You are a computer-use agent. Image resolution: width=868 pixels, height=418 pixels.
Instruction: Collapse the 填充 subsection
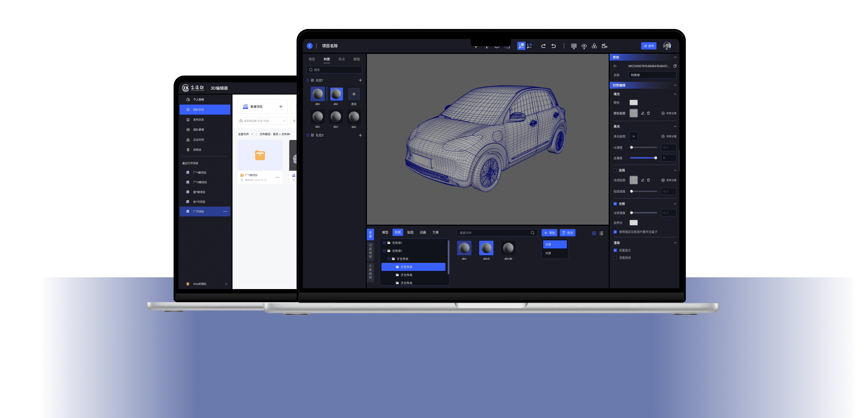point(675,94)
